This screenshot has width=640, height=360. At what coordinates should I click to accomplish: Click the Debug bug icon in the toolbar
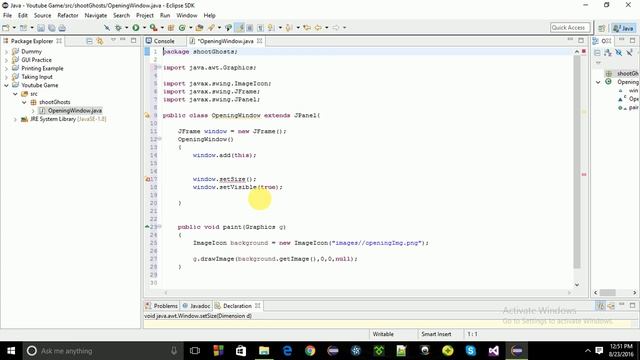(x=118, y=28)
